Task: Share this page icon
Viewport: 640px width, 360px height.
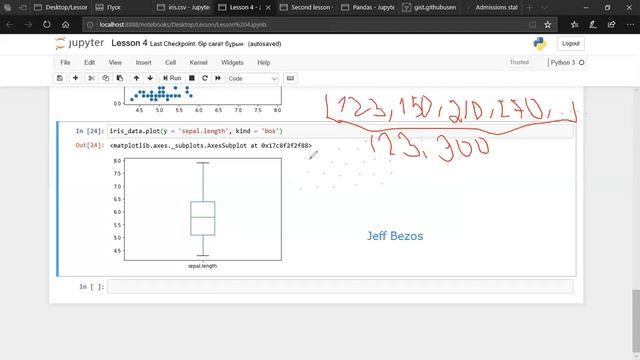Action: point(611,24)
